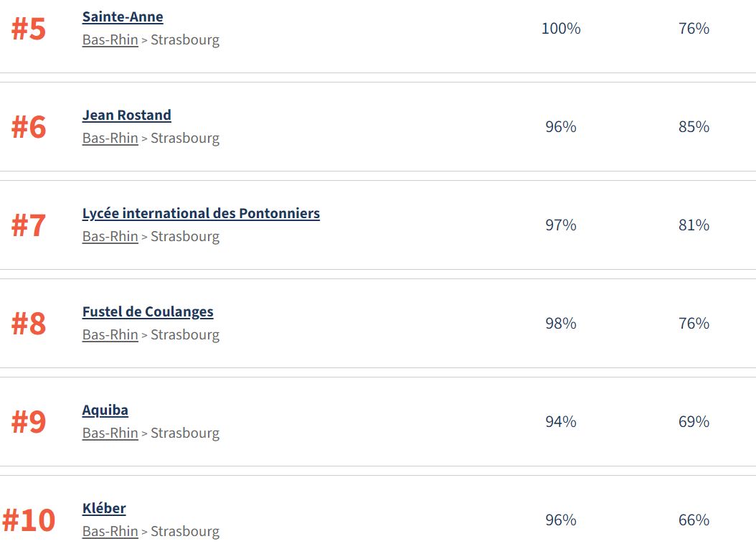Click Lycée international des Pontonniers link
756x554 pixels.
click(x=201, y=214)
